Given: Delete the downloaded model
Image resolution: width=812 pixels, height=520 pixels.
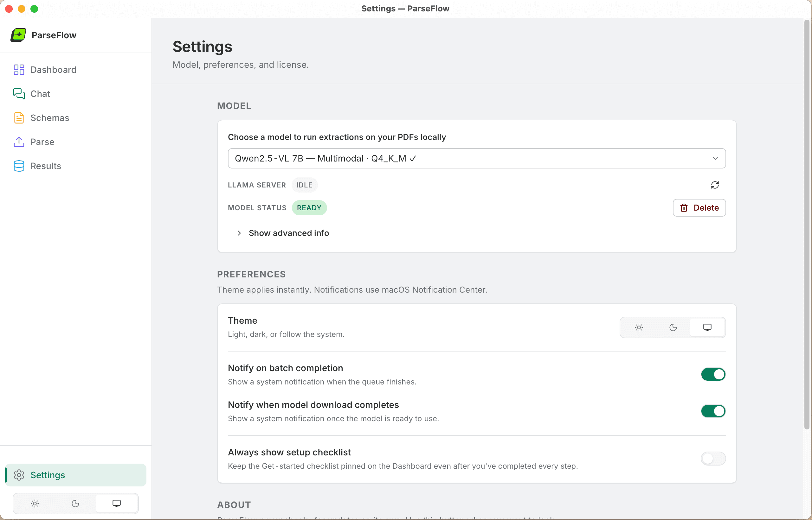Looking at the screenshot, I should [699, 208].
